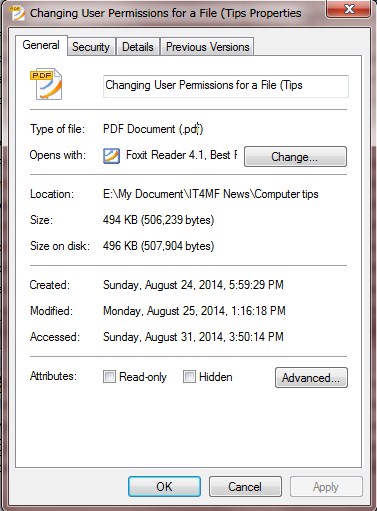Click the Change... button for the default program
Screen dimensions: 377x511
point(295,156)
